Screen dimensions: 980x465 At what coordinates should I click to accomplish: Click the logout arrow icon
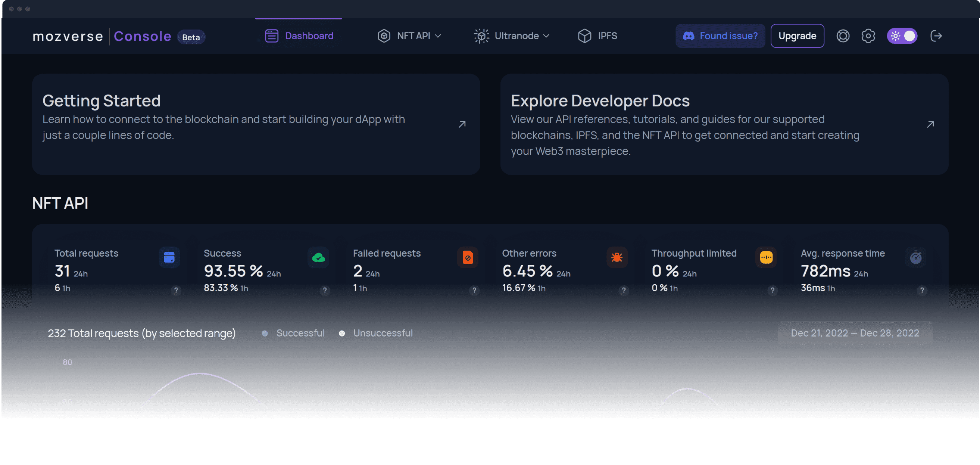point(936,36)
